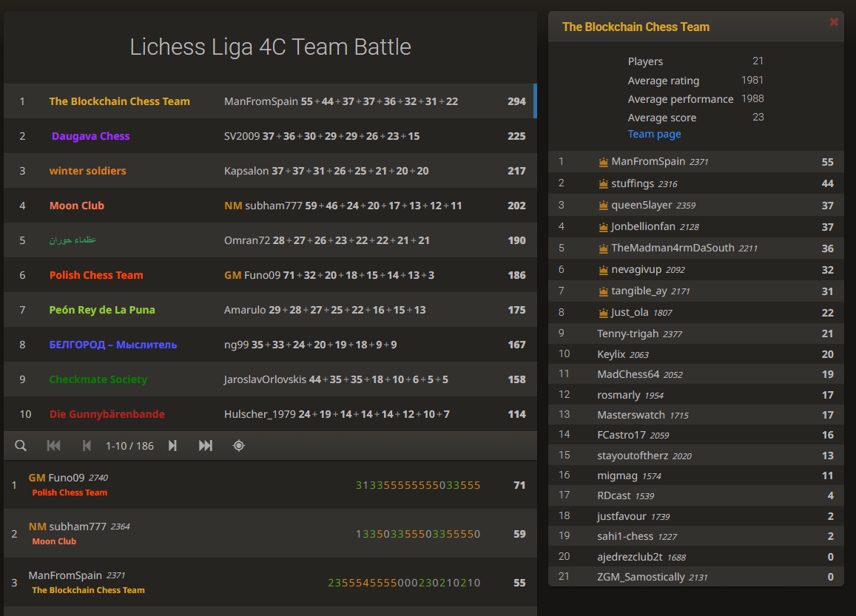Select Moon Club team in standings
This screenshot has width=856, height=616.
pyautogui.click(x=76, y=206)
